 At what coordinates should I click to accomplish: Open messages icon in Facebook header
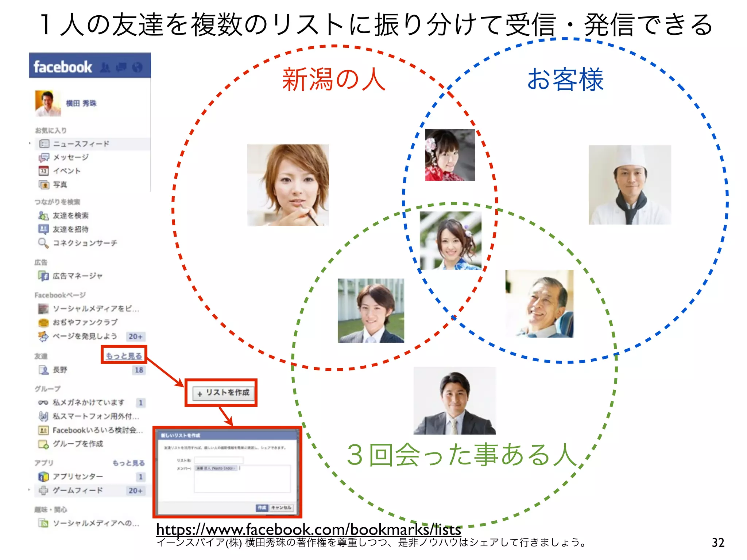point(121,67)
